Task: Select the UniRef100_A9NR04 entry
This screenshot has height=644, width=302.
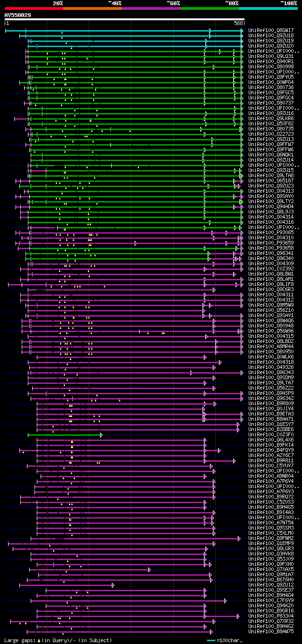Action: pyautogui.click(x=271, y=476)
